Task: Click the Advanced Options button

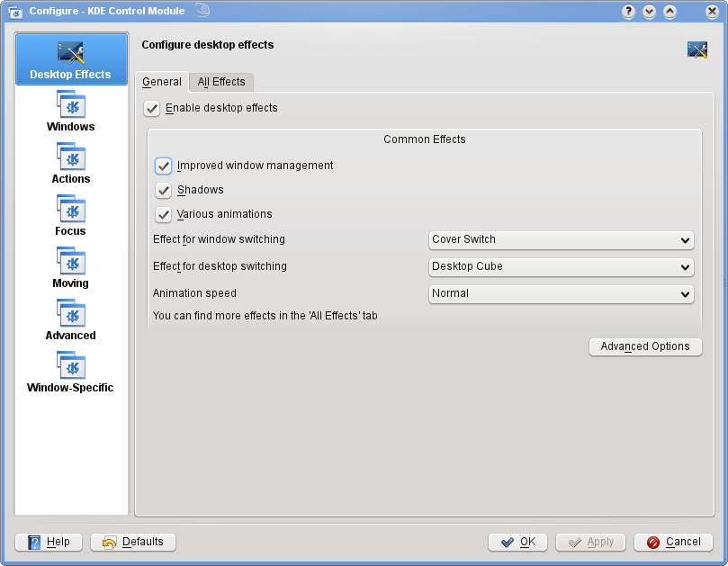Action: tap(645, 346)
